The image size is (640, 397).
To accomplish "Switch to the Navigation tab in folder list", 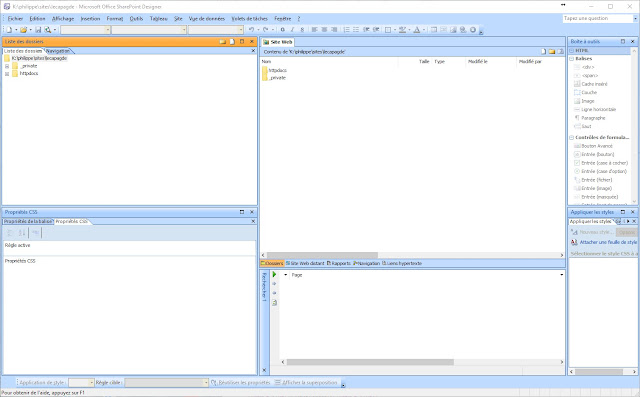I will (x=58, y=51).
